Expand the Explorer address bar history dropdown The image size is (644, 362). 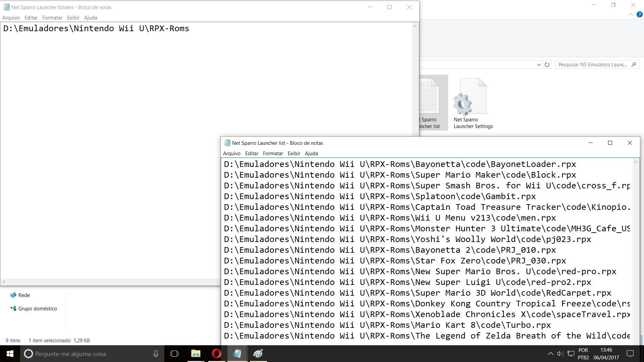(x=539, y=65)
